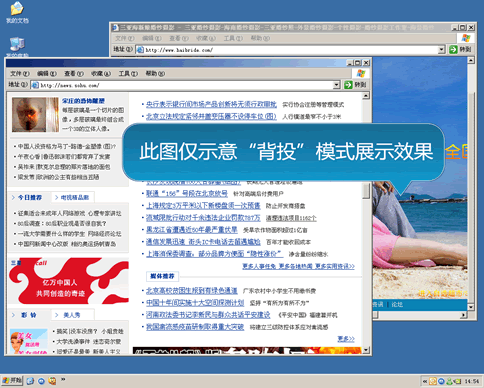The width and height of the screenshot is (484, 388).
Task: Expand quick launch overflow chevron on taskbar
Action: point(63,380)
